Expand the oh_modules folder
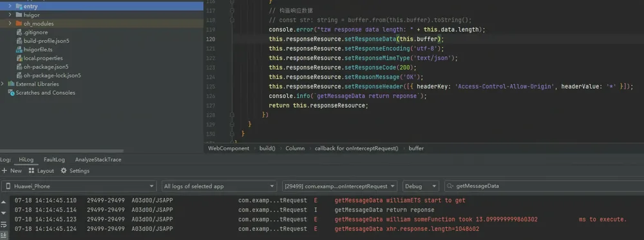 [10, 23]
